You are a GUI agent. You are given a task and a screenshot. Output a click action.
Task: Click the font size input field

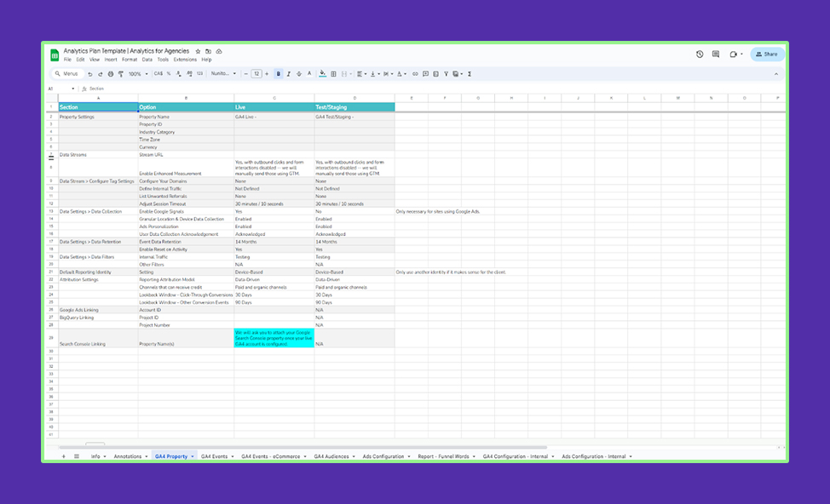[x=256, y=74]
